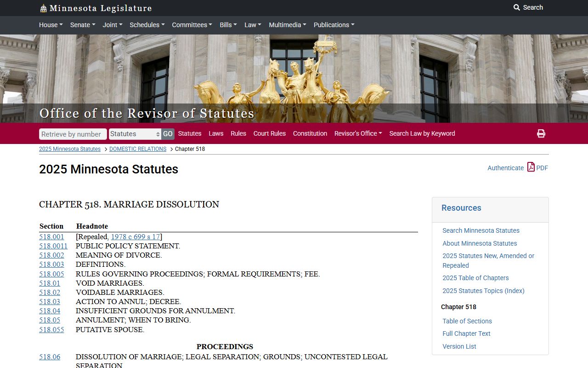Click the Search magnifier icon
588x368 pixels.
[517, 7]
